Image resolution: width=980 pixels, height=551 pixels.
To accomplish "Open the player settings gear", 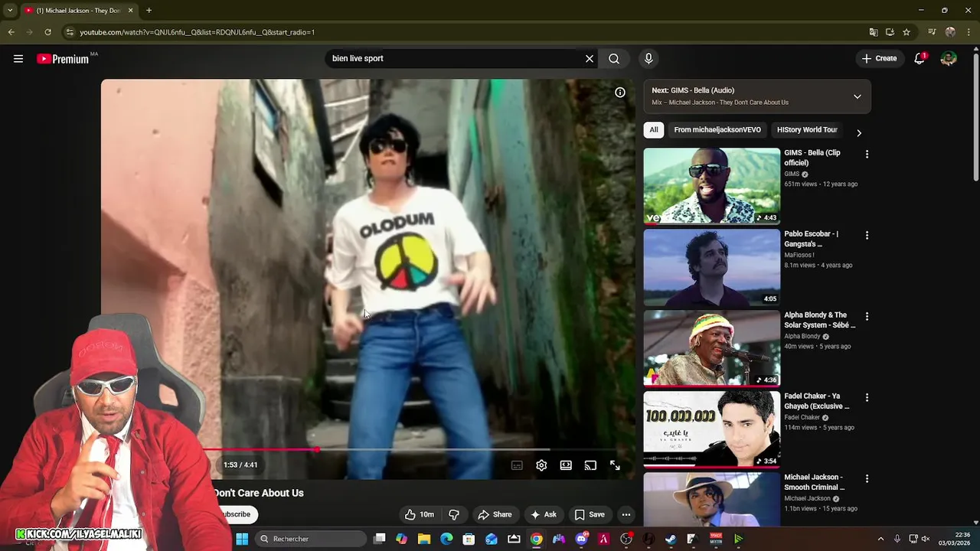I will (541, 465).
